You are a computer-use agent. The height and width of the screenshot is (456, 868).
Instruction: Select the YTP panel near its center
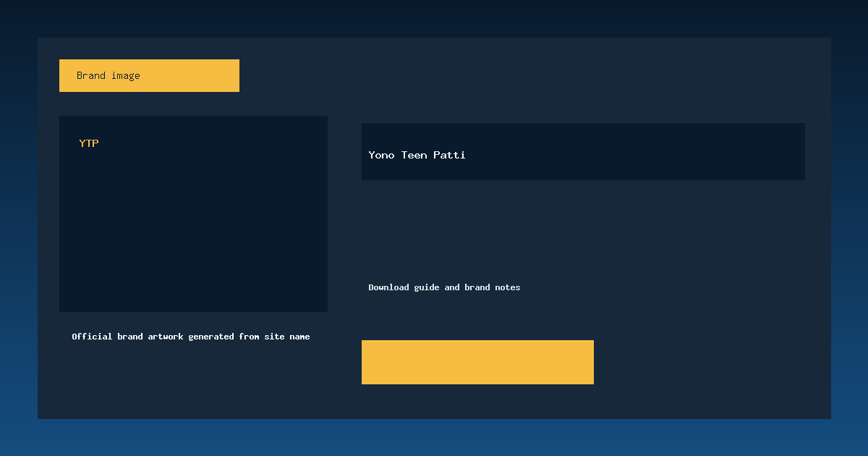[x=193, y=214]
